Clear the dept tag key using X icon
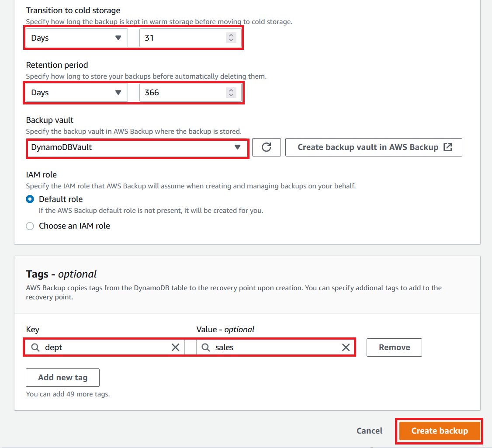The width and height of the screenshot is (492, 448). [176, 347]
